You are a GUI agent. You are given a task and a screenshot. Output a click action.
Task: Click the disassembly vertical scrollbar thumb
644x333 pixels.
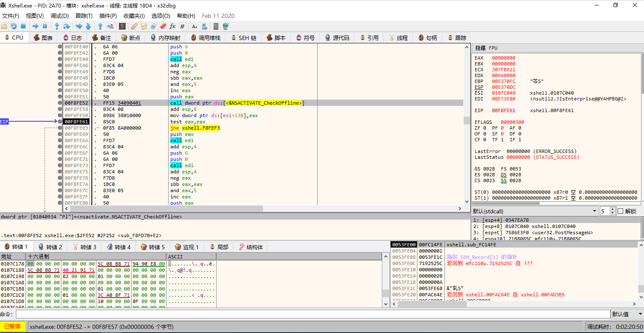pyautogui.click(x=467, y=120)
